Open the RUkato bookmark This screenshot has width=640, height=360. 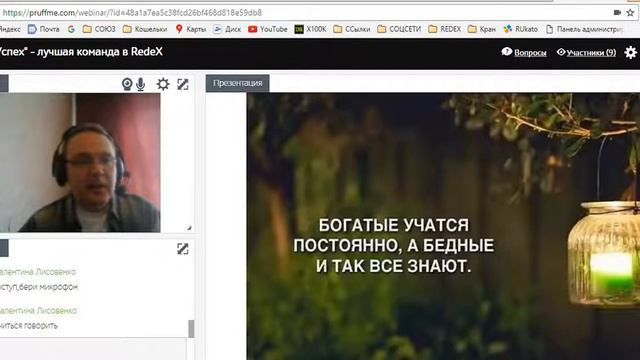[520, 29]
